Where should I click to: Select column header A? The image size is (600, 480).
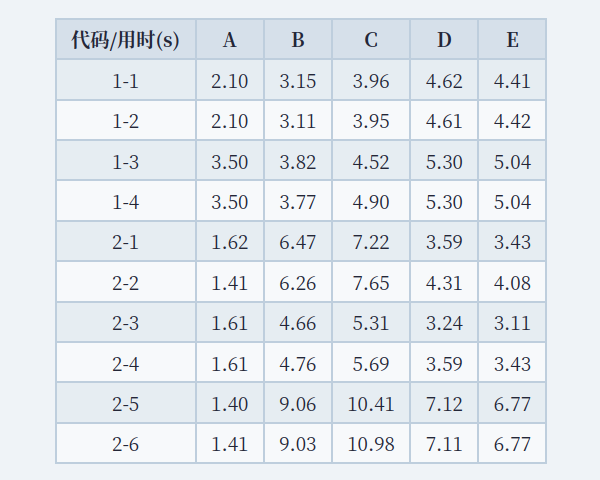pyautogui.click(x=230, y=40)
